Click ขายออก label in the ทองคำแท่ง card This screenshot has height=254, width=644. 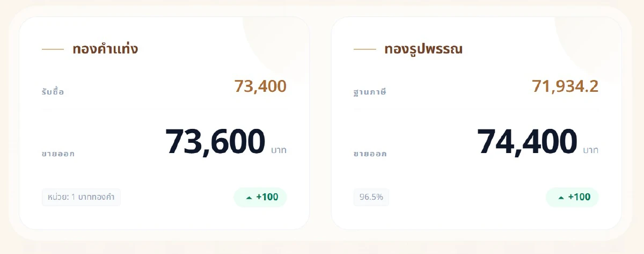pos(58,154)
